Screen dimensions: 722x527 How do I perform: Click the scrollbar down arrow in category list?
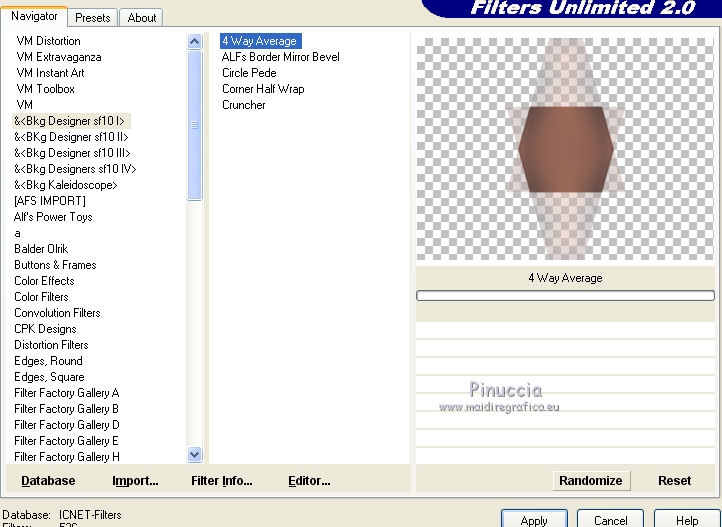pyautogui.click(x=195, y=455)
